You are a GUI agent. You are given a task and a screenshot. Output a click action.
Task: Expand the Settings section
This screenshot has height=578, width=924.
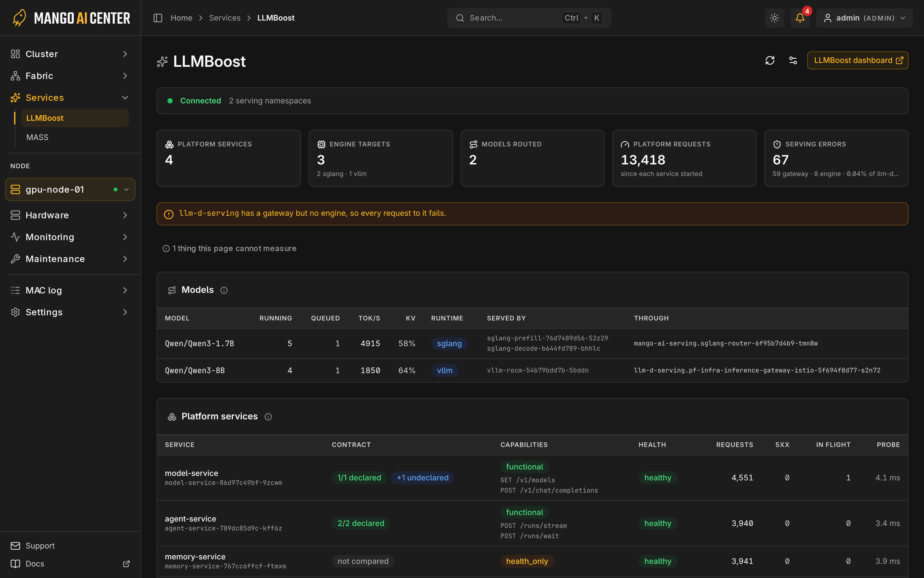coord(70,312)
